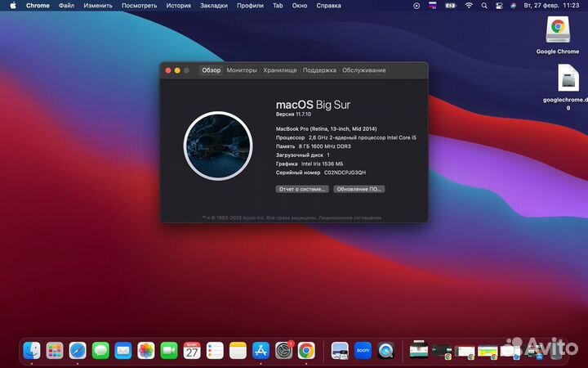Open QuickTime Player in the Dock
This screenshot has height=368, width=588.
click(x=385, y=351)
